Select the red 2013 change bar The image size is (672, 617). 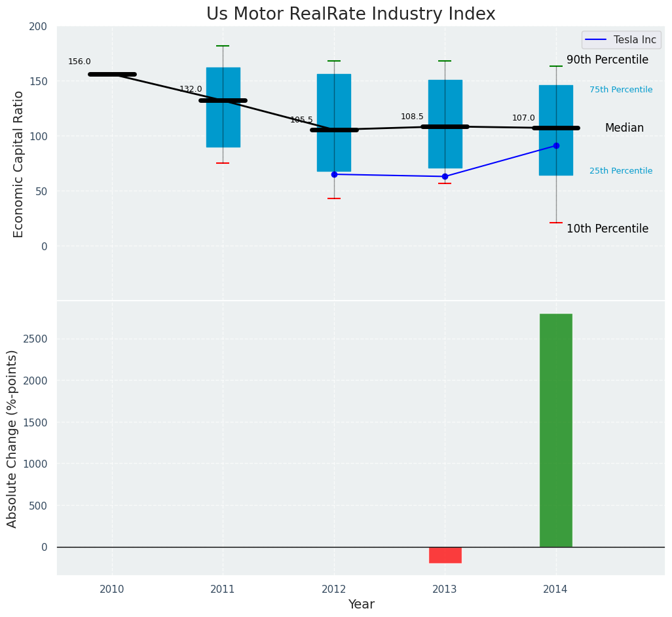445,555
